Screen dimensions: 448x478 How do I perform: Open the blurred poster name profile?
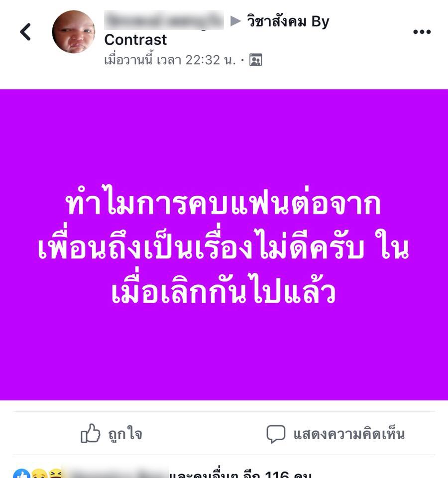164,20
